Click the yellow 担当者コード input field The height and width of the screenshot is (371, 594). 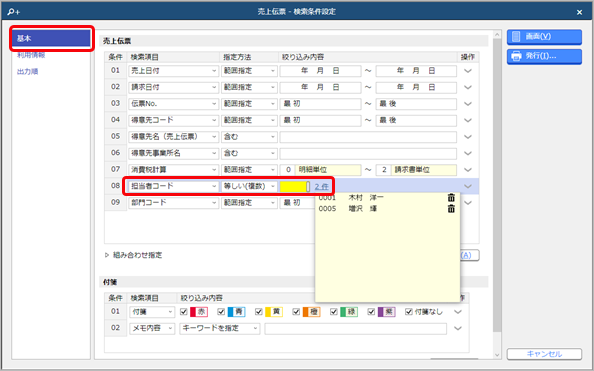293,186
